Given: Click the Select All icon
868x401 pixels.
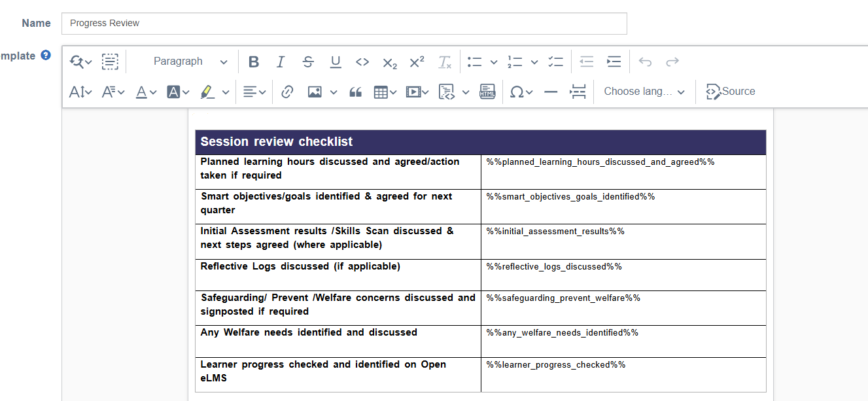Looking at the screenshot, I should 110,61.
